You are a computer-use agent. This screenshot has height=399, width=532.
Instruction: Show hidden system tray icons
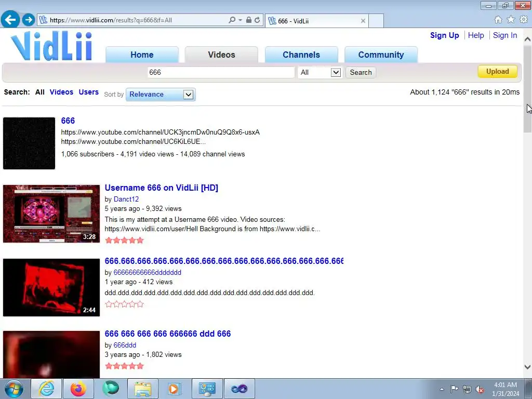pos(442,390)
